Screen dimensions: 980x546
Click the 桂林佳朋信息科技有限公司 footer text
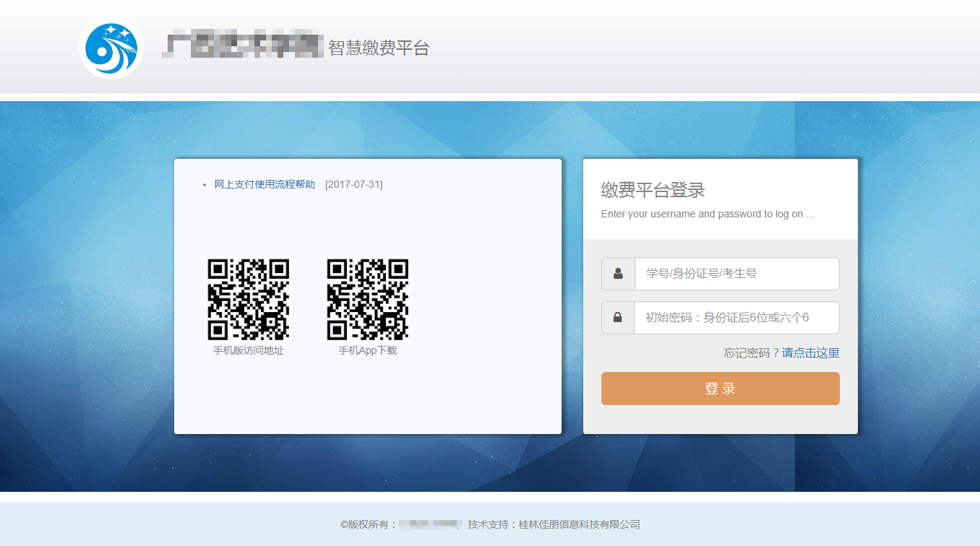click(579, 524)
